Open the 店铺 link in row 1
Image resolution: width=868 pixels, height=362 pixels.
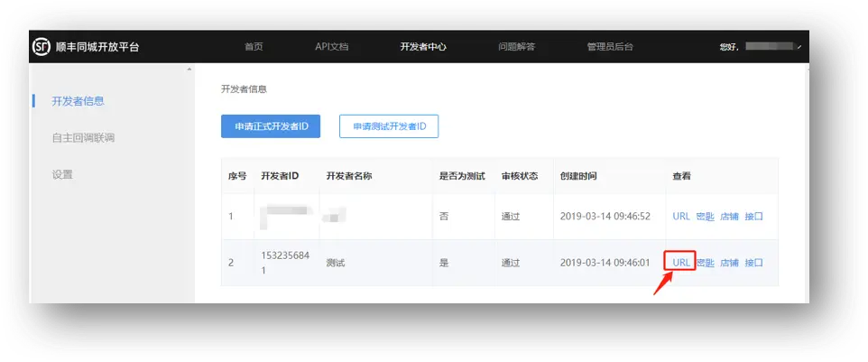pyautogui.click(x=730, y=217)
